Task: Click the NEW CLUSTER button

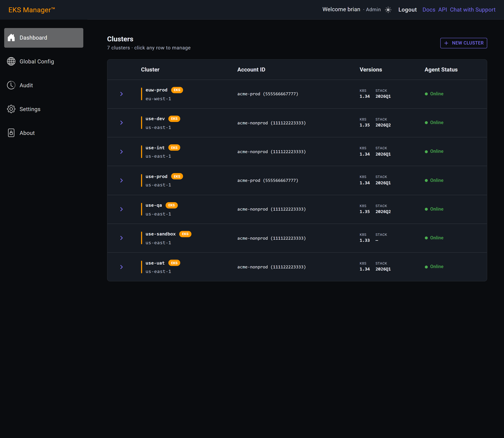Action: pyautogui.click(x=463, y=43)
